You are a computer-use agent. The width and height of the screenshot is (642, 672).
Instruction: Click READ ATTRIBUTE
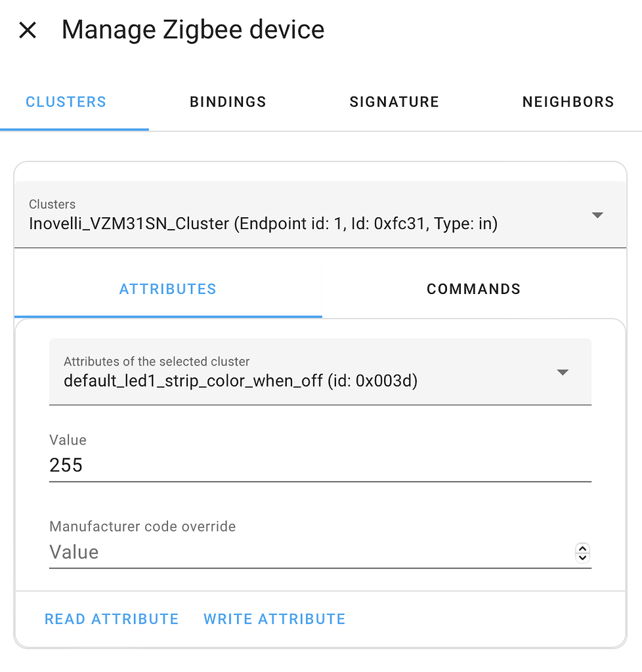(x=112, y=619)
